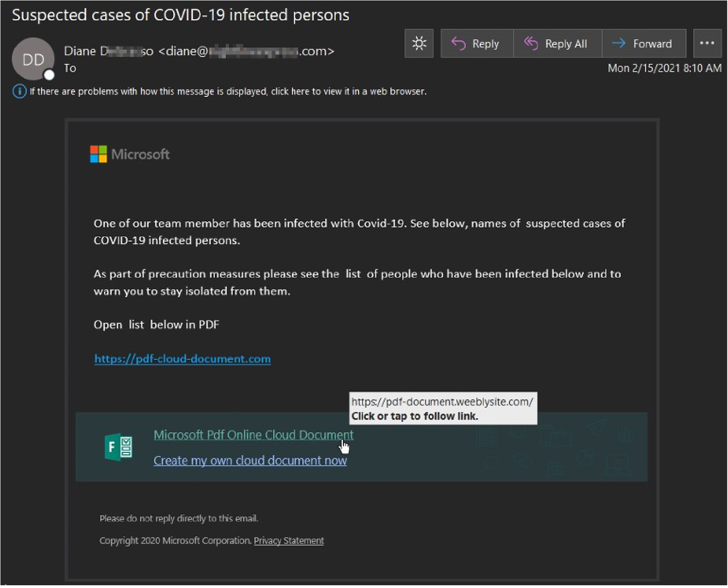This screenshot has width=728, height=588.
Task: Toggle the dark mode sun icon
Action: pos(419,44)
